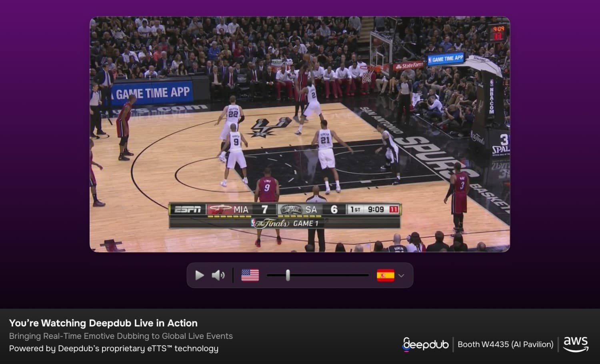Click the ESPN logo in scoreboard
This screenshot has height=364, width=600.
coord(188,209)
